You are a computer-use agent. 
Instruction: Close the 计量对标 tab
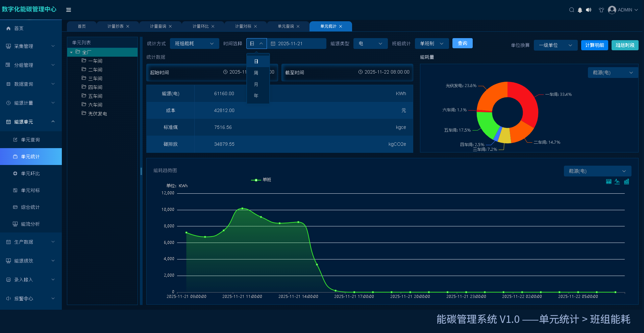click(x=255, y=26)
